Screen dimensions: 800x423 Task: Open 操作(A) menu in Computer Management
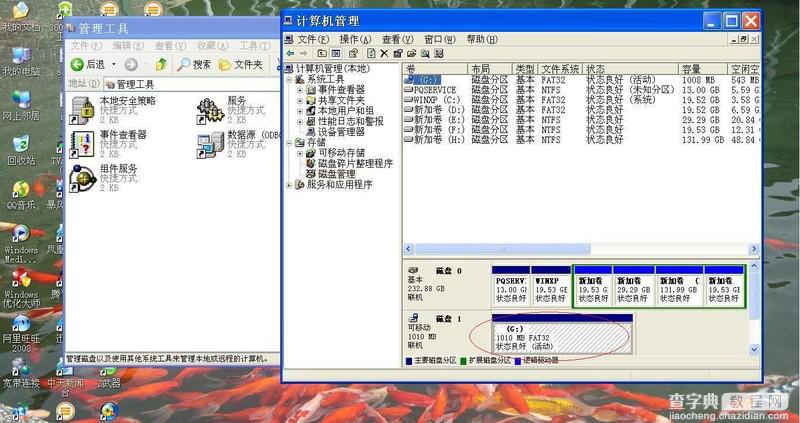point(356,39)
